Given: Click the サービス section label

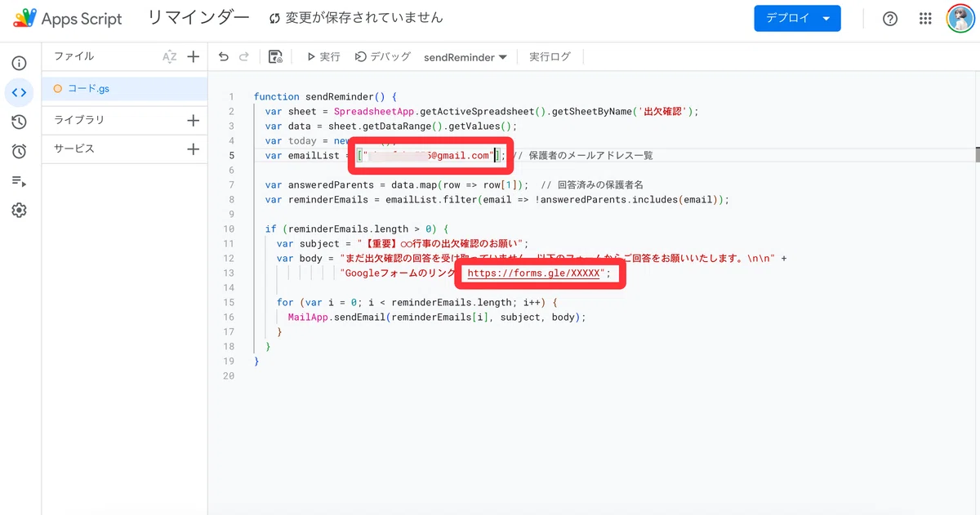Looking at the screenshot, I should pos(74,149).
